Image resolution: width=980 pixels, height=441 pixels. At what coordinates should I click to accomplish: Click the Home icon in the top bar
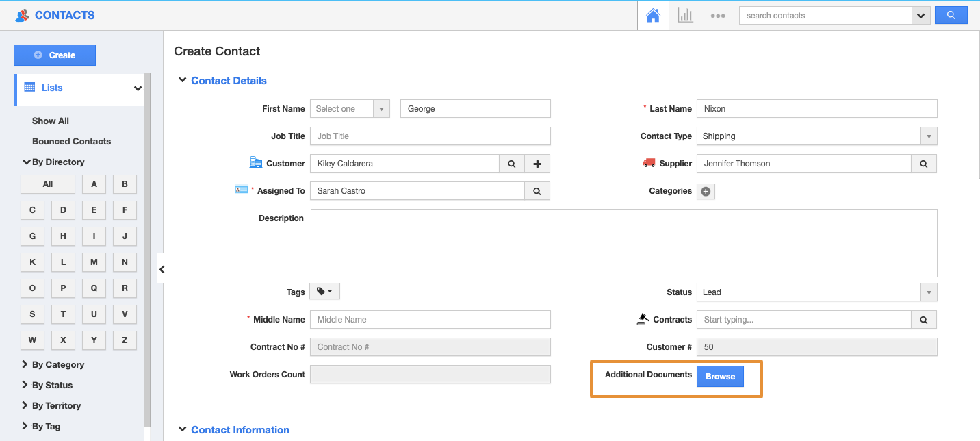652,15
